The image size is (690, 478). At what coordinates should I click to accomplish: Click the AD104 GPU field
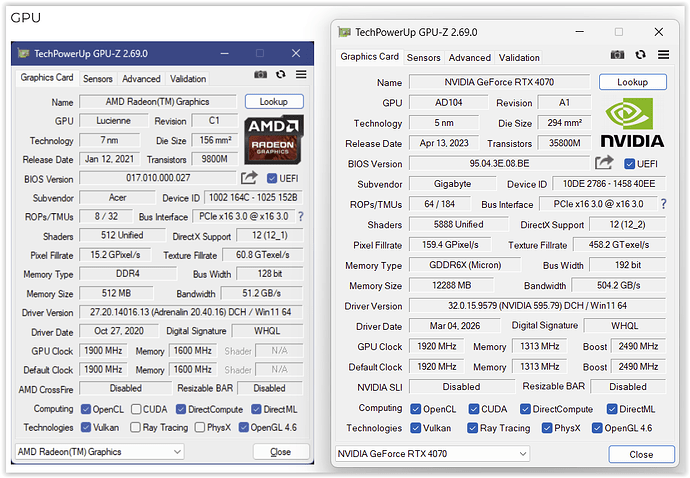point(448,103)
